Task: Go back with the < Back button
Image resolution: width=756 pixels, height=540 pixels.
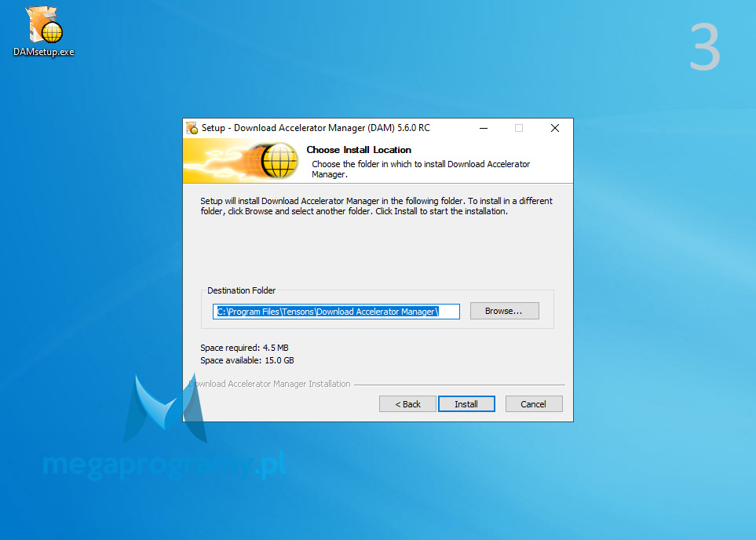Action: tap(407, 404)
